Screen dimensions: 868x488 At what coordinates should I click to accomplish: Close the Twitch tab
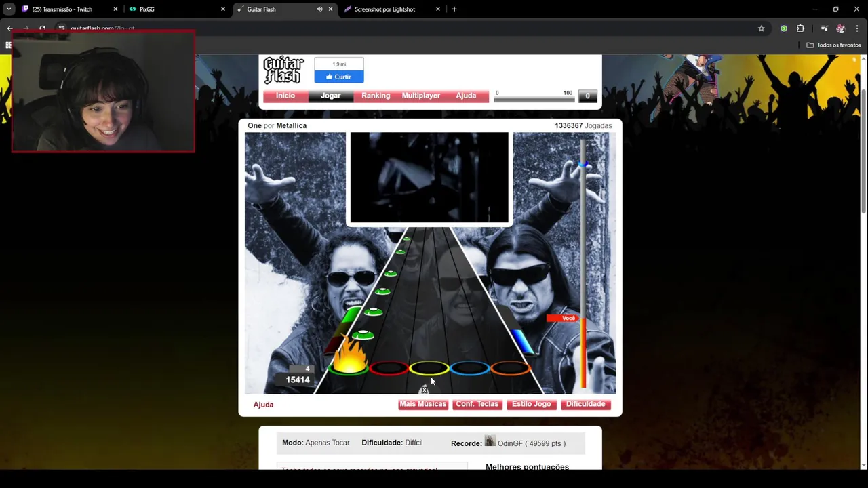coord(115,9)
